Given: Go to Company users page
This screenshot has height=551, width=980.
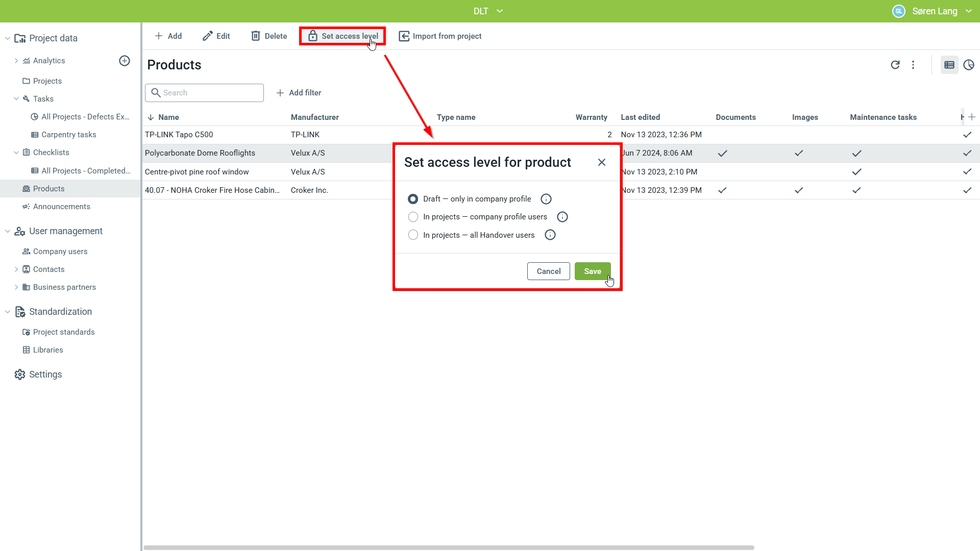Looking at the screenshot, I should pyautogui.click(x=60, y=252).
